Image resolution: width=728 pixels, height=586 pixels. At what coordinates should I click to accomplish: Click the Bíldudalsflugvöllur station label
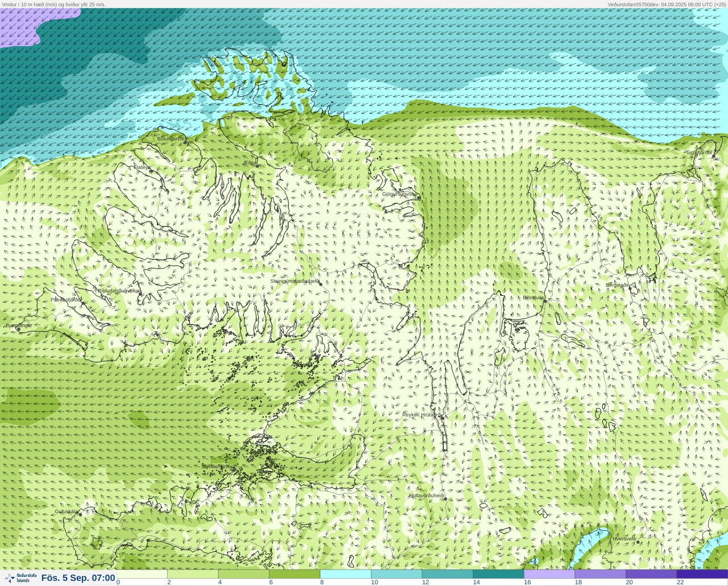119,291
